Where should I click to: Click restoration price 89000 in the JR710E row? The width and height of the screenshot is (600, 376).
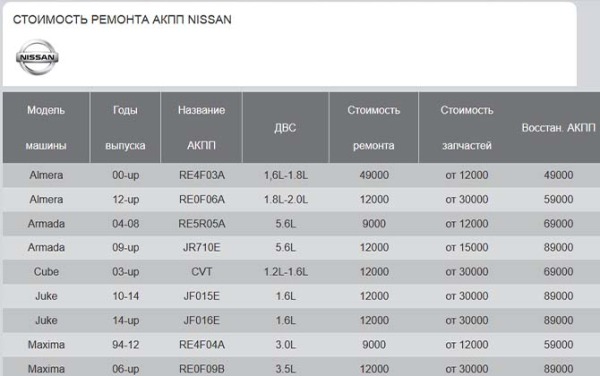point(559,247)
